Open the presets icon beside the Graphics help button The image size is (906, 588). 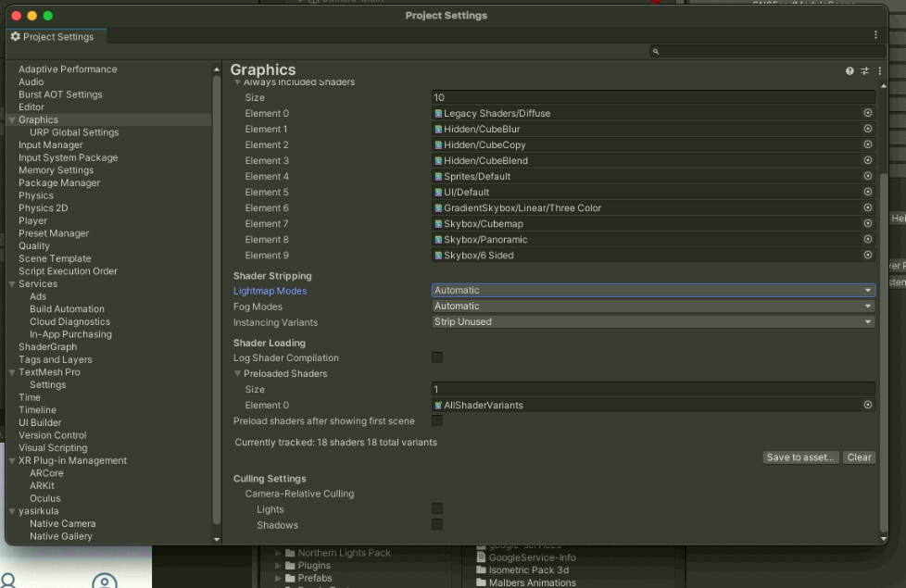point(863,70)
